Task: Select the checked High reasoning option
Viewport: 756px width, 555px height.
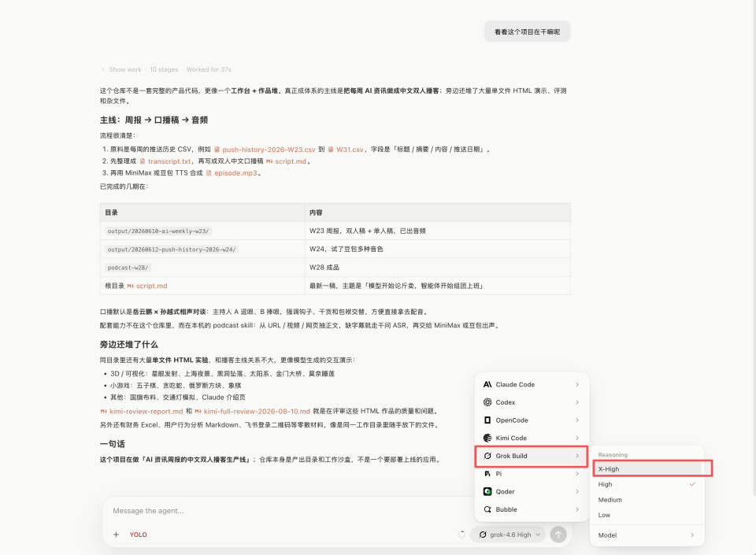Action: [647, 484]
